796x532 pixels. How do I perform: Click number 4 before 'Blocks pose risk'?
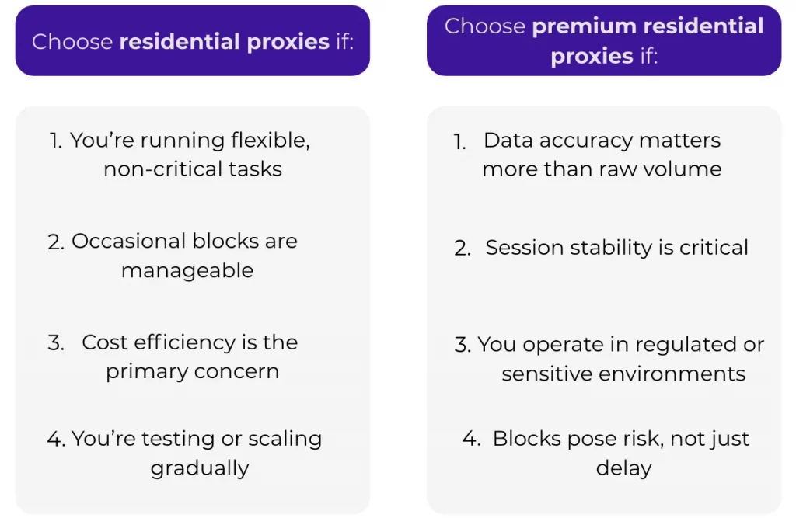(x=472, y=440)
